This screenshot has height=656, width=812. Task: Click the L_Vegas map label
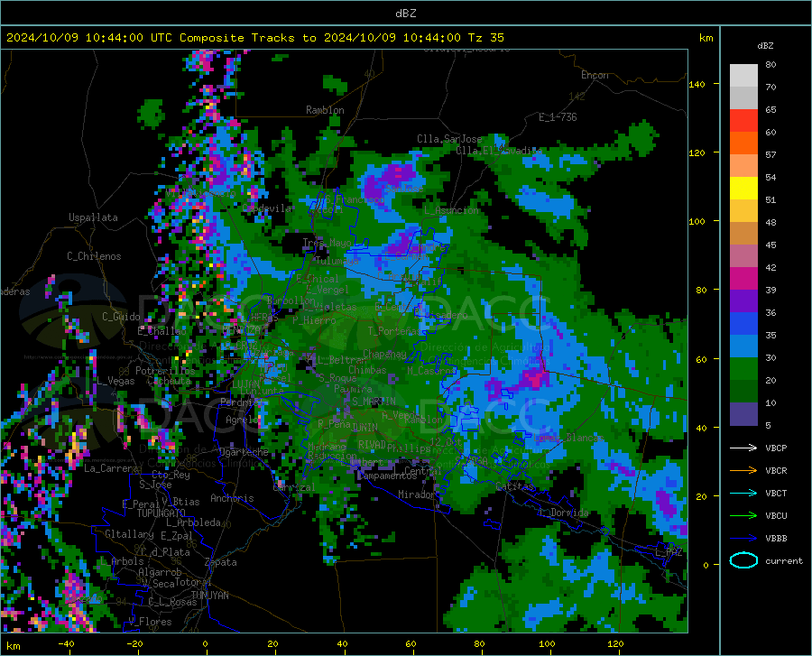(x=115, y=381)
